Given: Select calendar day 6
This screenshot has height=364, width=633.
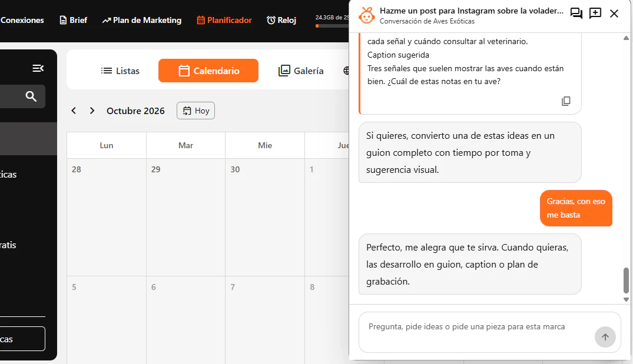Looking at the screenshot, I should coord(185,320).
